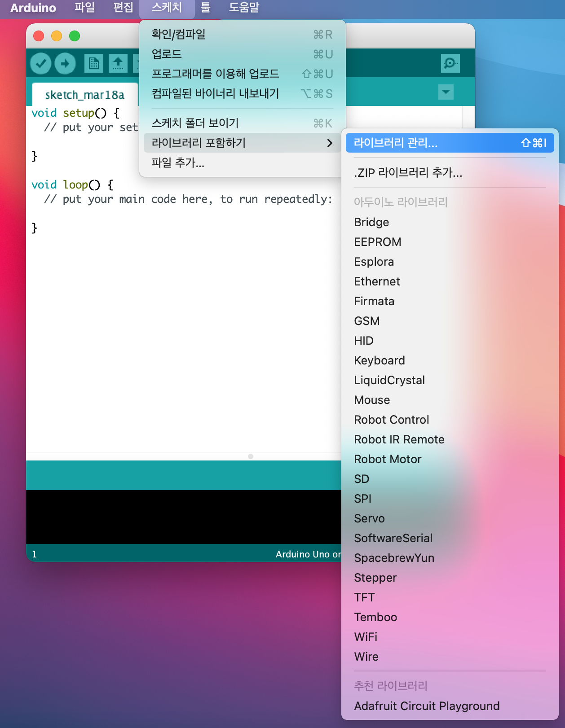
Task: Choose 확인/컴파일 from the menu
Action: [x=243, y=34]
